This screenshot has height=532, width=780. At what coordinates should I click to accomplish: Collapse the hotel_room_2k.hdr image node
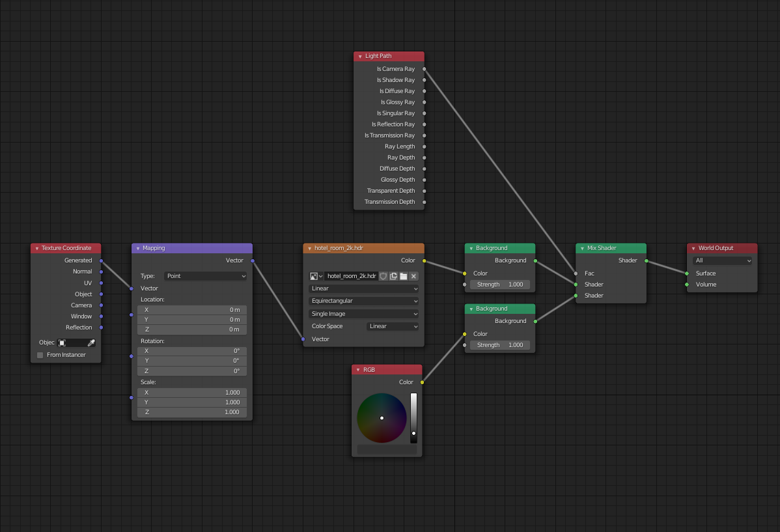(x=309, y=248)
